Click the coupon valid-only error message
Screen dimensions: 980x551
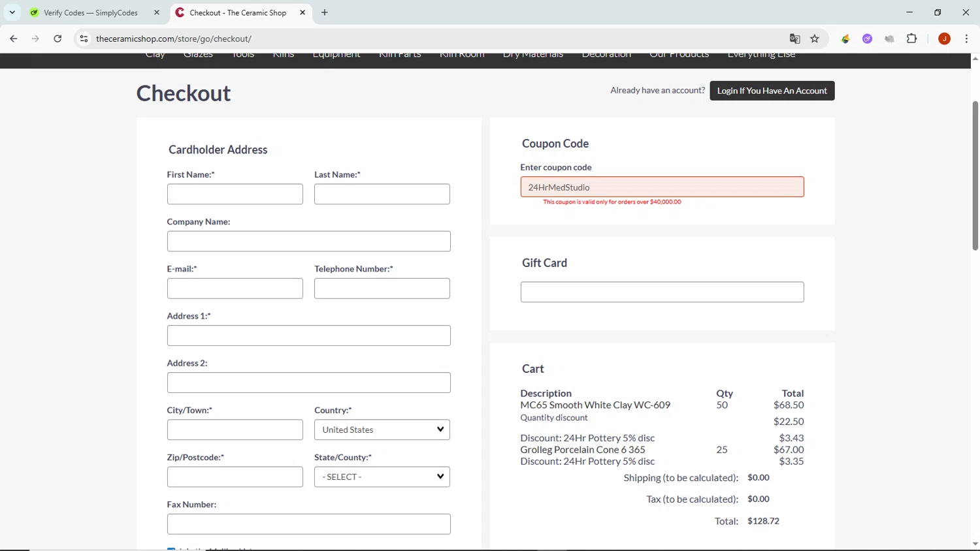pyautogui.click(x=612, y=202)
